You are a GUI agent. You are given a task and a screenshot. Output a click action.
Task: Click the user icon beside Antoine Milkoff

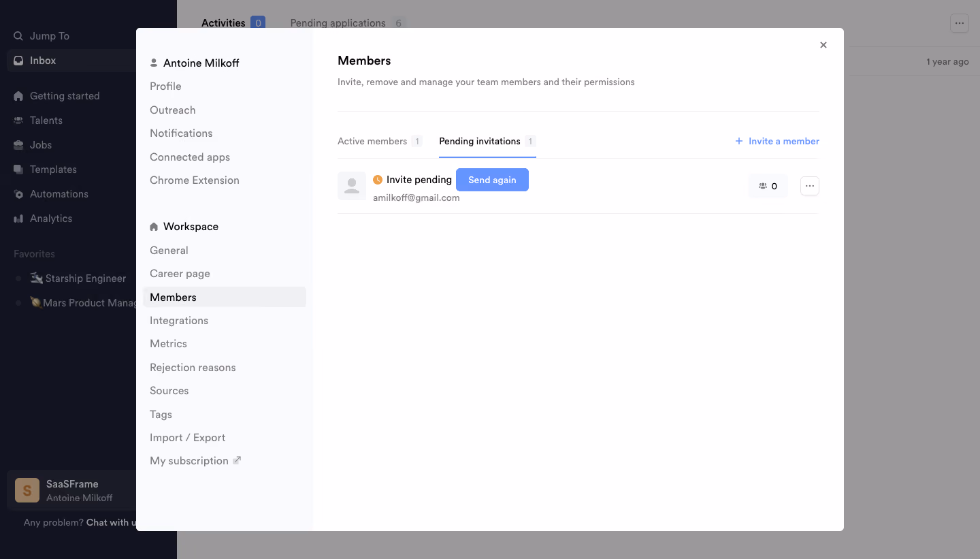(154, 63)
